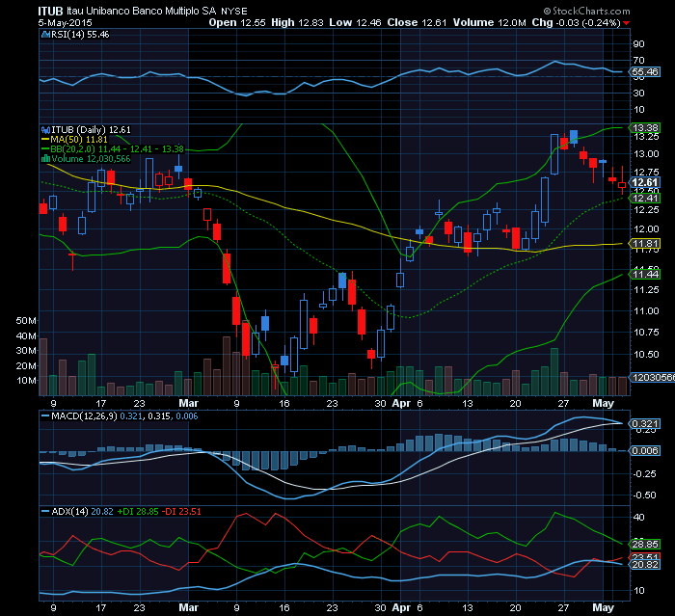Screen dimensions: 675x616
Task: Click the ADX(14) 20.82 legend text
Action: point(82,511)
